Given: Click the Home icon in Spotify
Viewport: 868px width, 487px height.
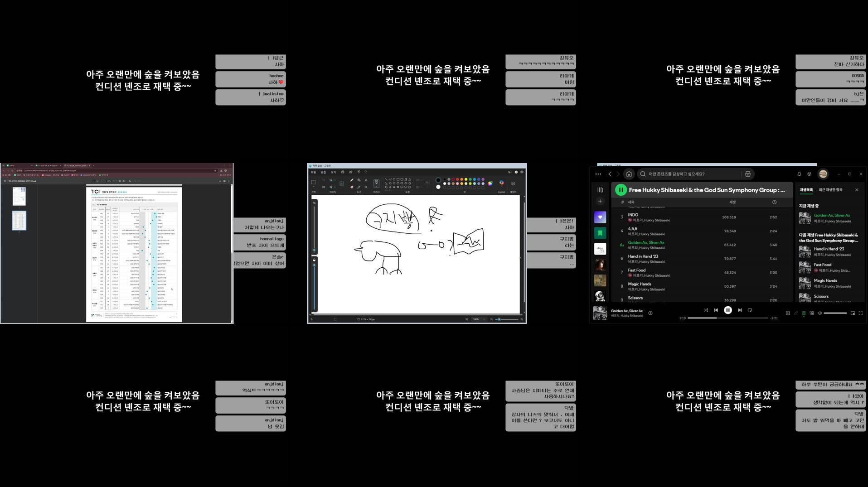Looking at the screenshot, I should tap(629, 174).
